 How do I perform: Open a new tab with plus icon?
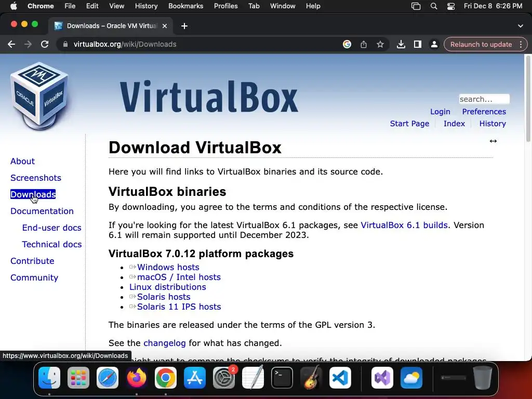coord(184,26)
